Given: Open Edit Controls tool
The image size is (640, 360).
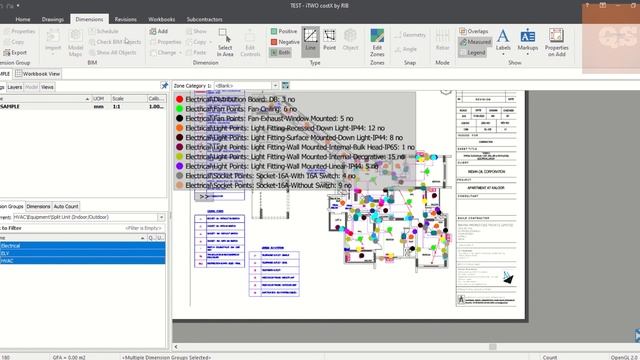Looking at the screenshot, I should [250, 42].
